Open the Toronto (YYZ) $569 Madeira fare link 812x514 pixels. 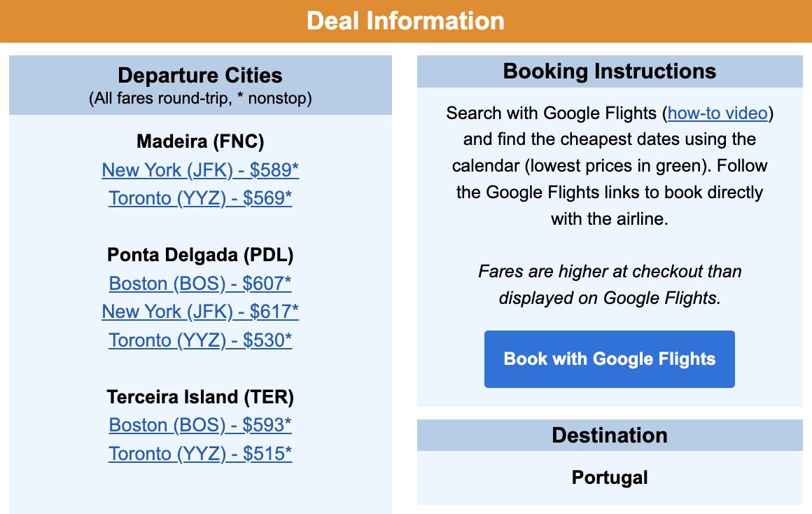pos(200,198)
